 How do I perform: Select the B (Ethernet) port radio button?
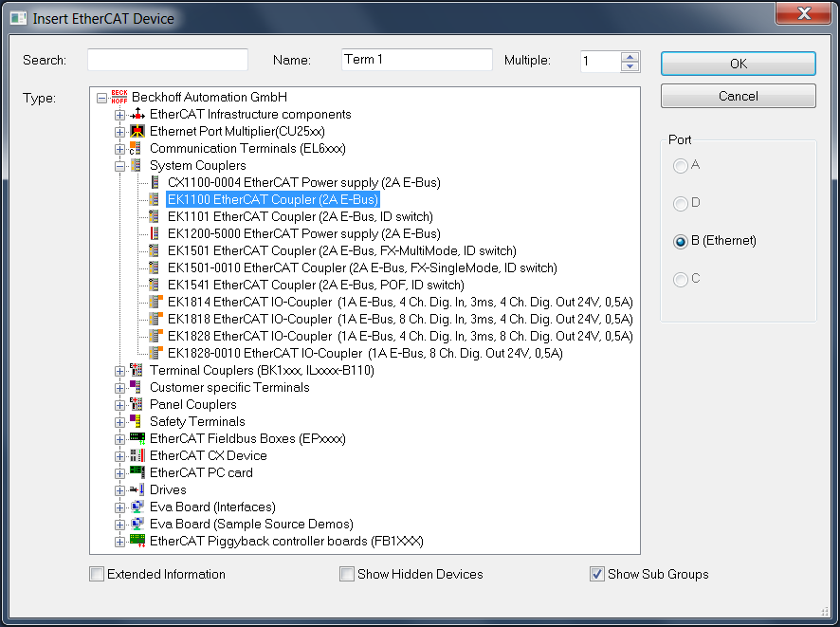coord(681,242)
